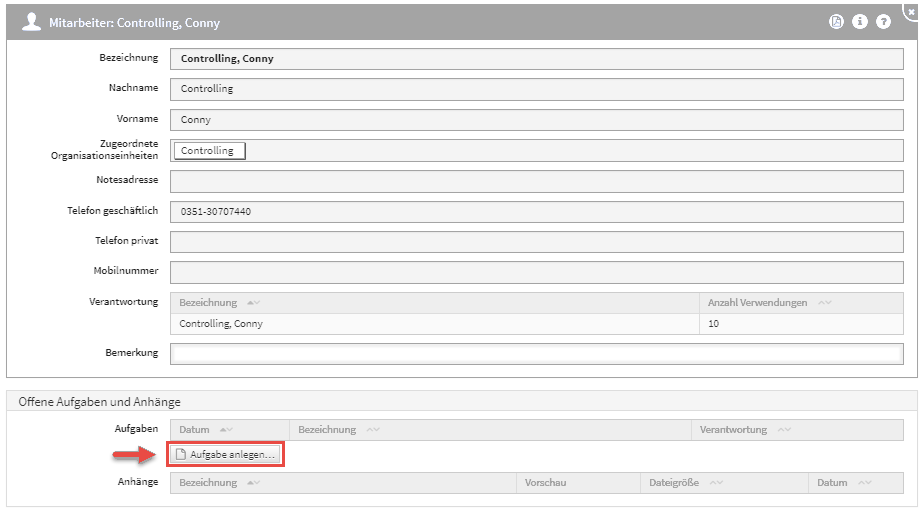Image resolution: width=922 pixels, height=514 pixels.
Task: Click the Nachname field containing Controlling
Action: tap(537, 89)
